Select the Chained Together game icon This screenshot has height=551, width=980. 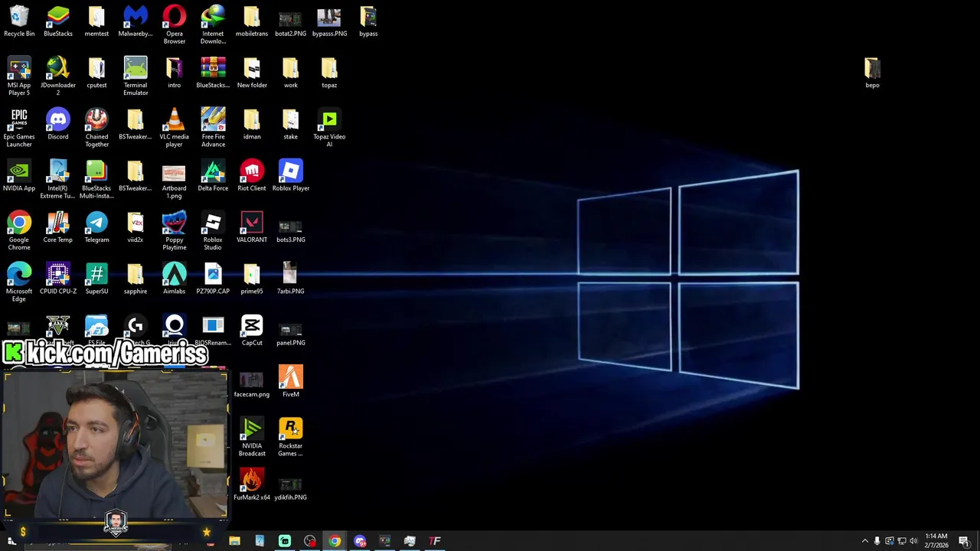click(x=96, y=128)
